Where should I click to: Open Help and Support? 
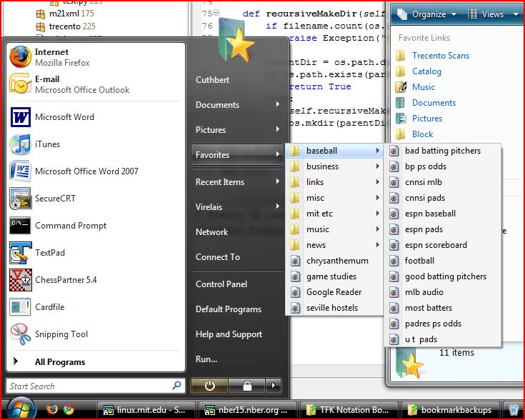tap(229, 334)
